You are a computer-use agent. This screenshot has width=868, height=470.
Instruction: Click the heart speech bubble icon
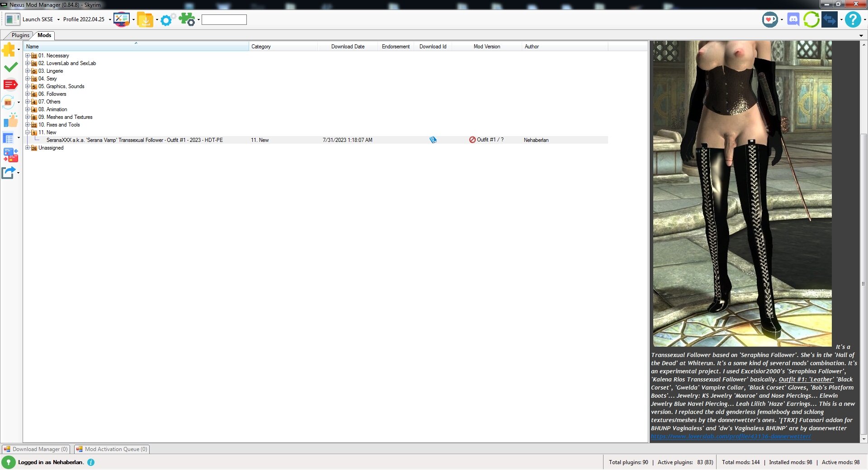[x=770, y=19]
